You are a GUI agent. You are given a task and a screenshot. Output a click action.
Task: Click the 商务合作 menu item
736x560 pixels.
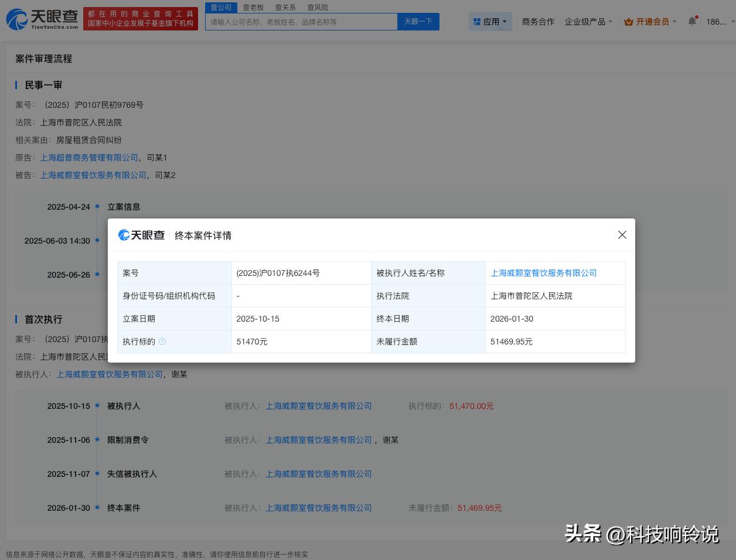(x=537, y=21)
